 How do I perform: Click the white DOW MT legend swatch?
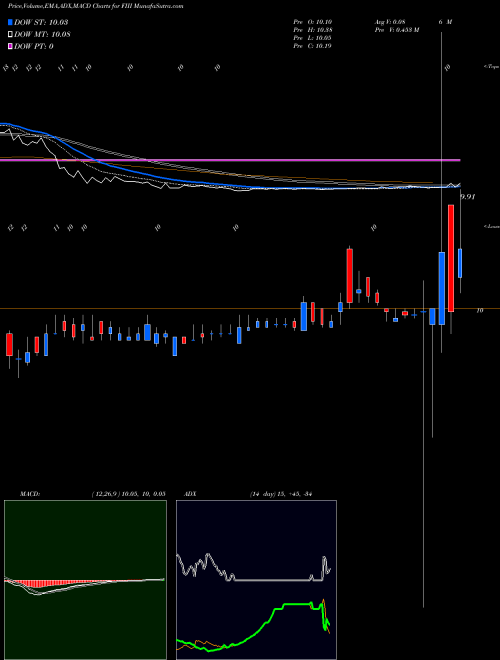click(x=10, y=35)
